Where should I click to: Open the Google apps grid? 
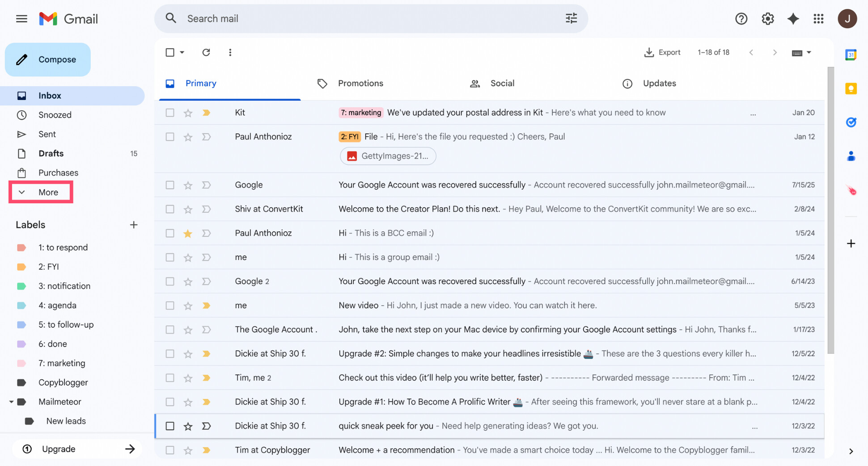(818, 19)
